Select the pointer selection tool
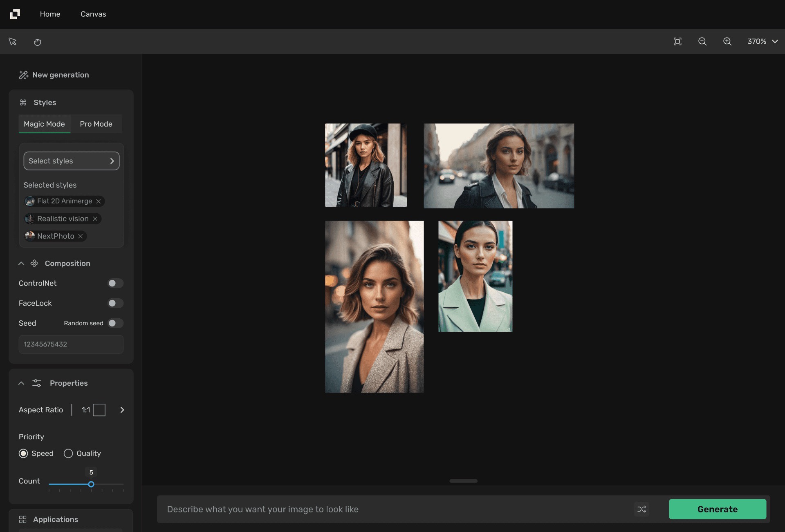Screen dimensions: 785x532 pyautogui.click(x=13, y=42)
